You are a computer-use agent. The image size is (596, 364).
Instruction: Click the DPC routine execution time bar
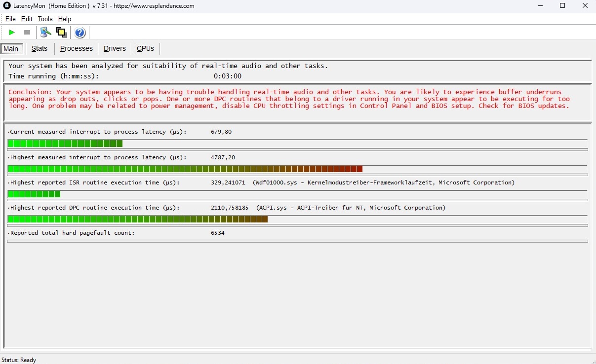138,219
